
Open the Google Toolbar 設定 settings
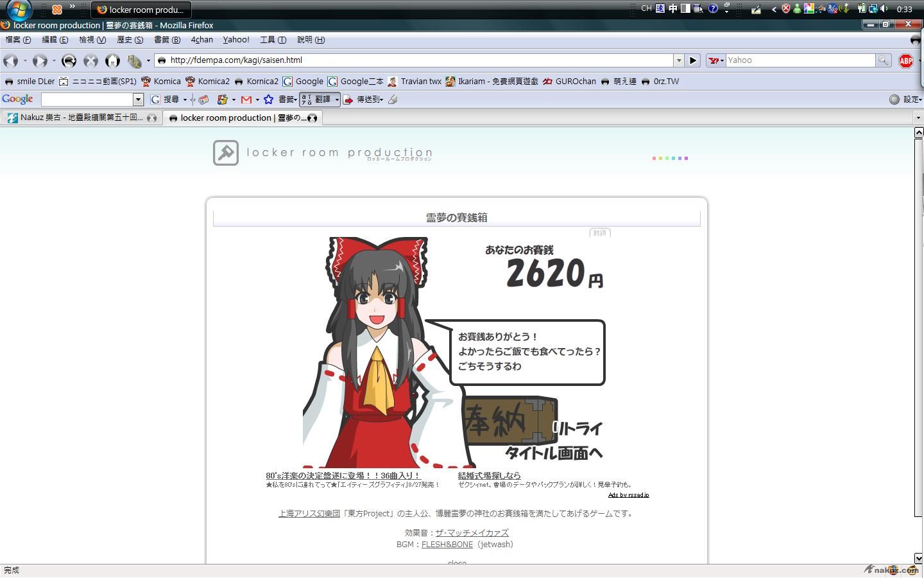(x=905, y=100)
